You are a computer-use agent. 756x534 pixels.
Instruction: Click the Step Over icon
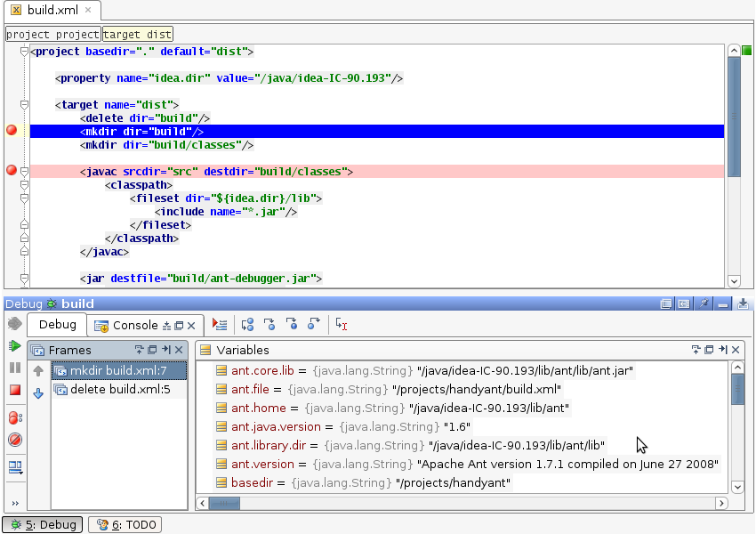point(248,326)
